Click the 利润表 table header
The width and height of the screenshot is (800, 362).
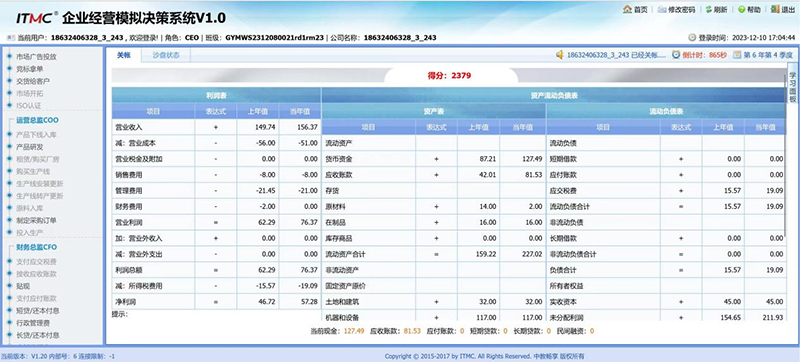tap(217, 95)
